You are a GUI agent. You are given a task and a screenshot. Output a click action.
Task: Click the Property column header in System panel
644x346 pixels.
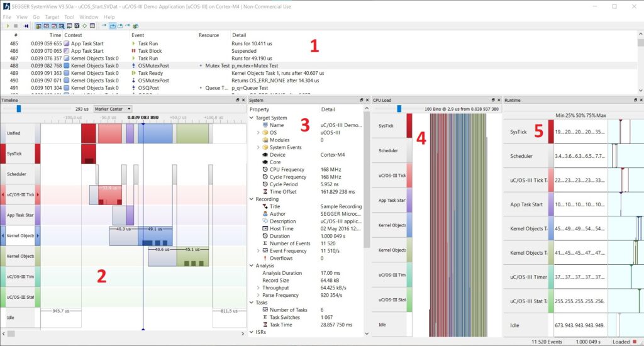(x=259, y=109)
